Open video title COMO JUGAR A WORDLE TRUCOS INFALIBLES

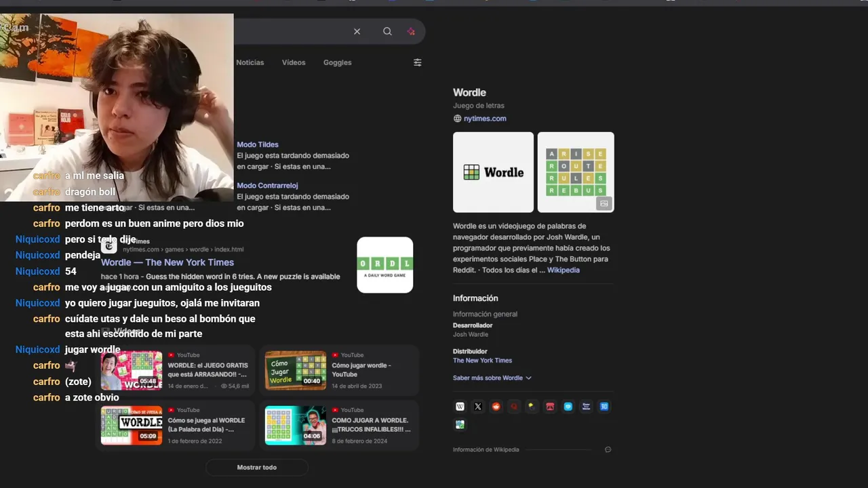[x=372, y=425]
